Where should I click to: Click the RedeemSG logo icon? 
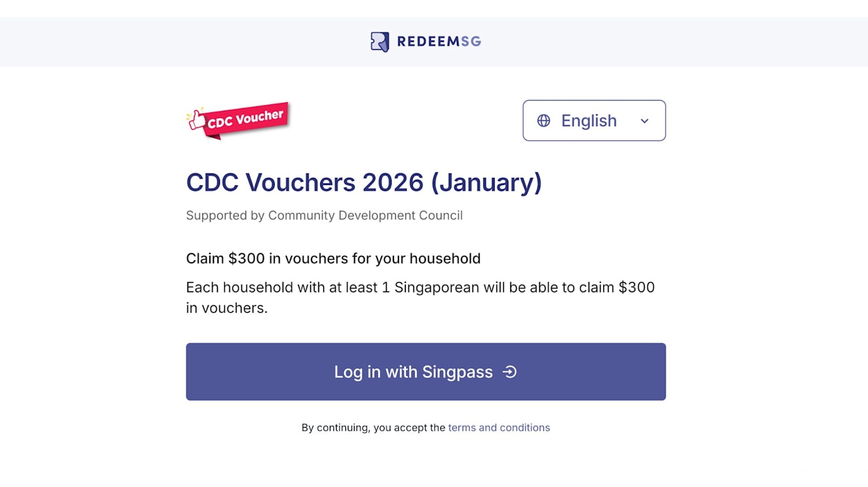pyautogui.click(x=380, y=42)
